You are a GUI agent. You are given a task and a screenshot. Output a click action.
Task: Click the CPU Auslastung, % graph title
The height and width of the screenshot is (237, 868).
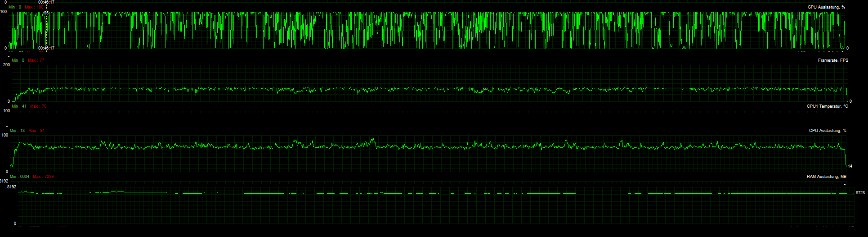[828, 131]
